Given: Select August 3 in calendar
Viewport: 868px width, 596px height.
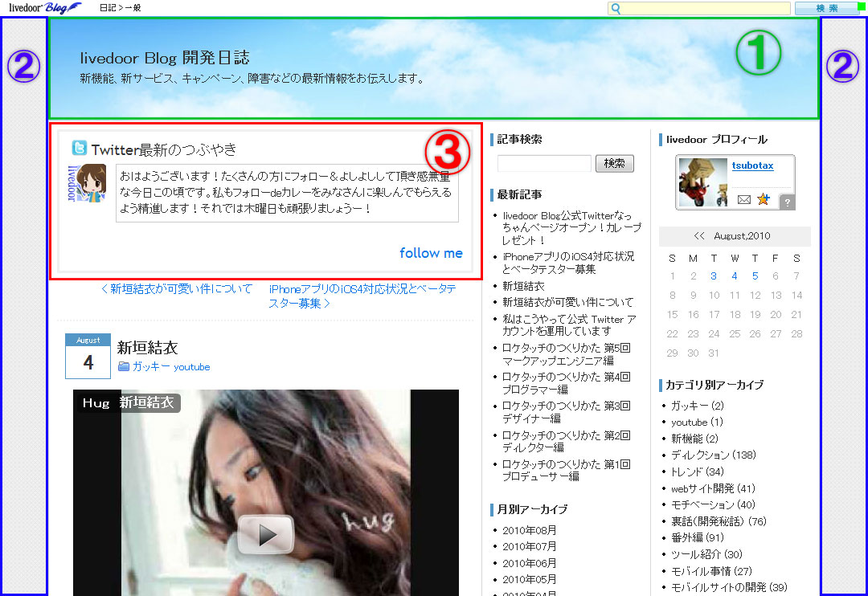Looking at the screenshot, I should click(x=714, y=276).
